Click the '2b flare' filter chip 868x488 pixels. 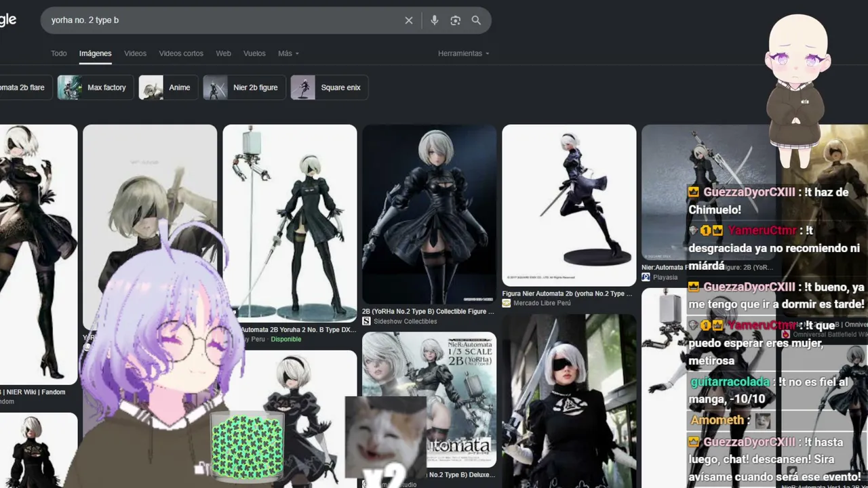coord(25,87)
